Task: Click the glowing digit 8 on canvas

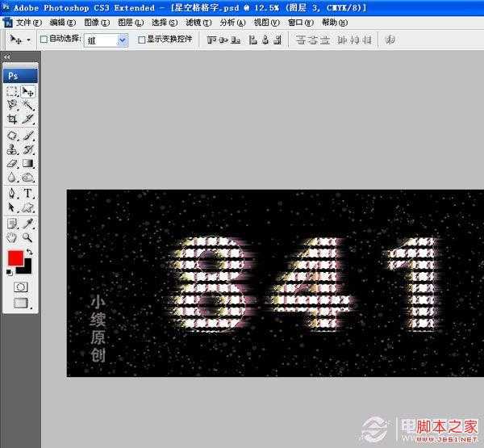Action: tap(210, 283)
